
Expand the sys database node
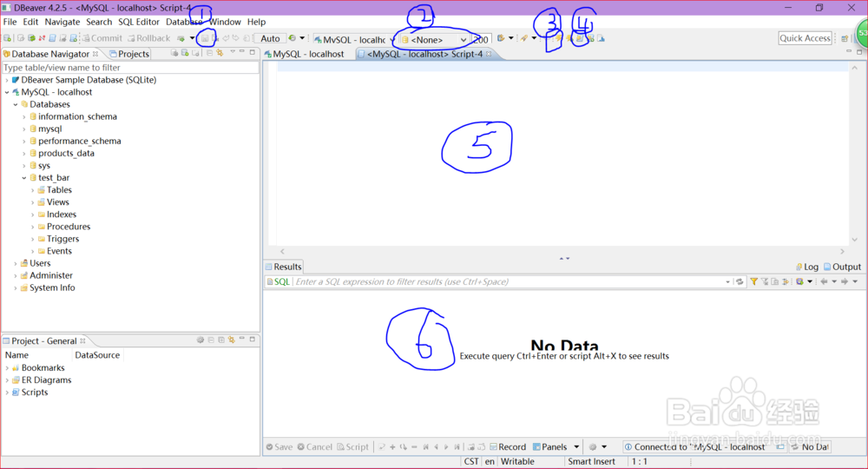pos(23,166)
